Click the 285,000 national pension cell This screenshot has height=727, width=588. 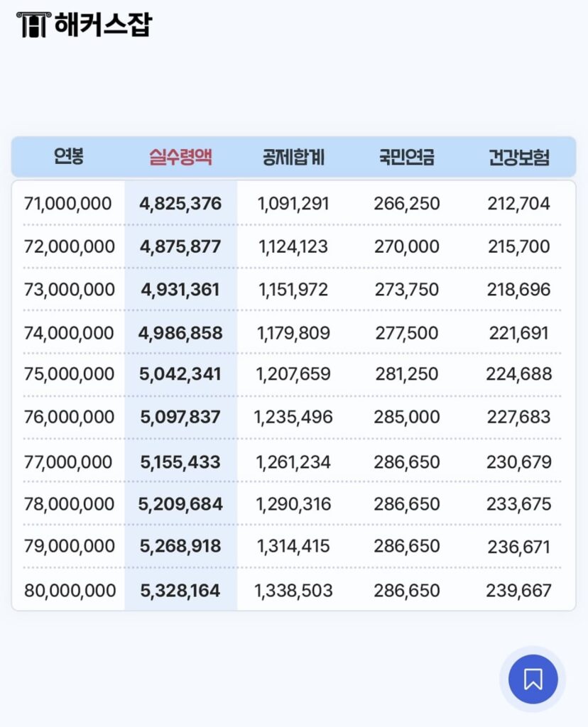coord(406,417)
